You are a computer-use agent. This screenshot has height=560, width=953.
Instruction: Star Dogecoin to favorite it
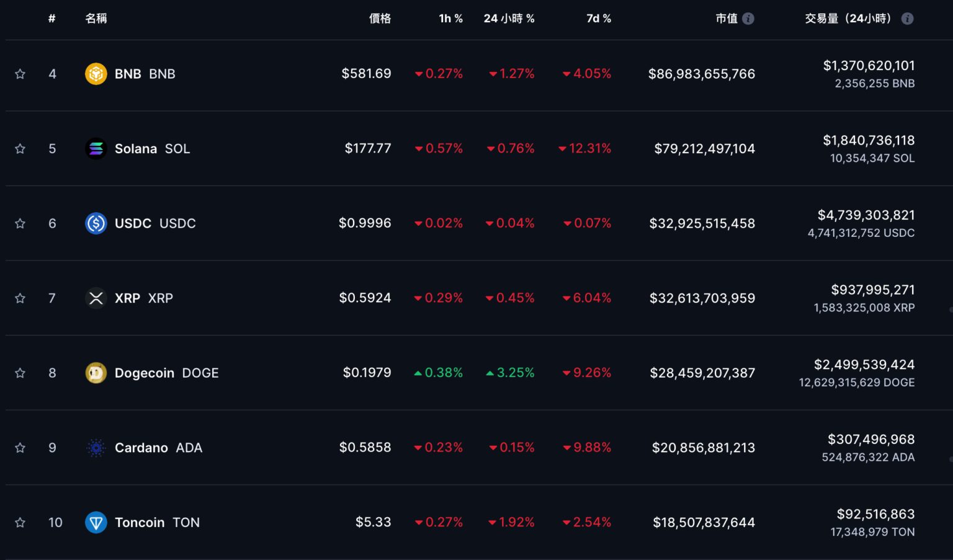tap(20, 373)
